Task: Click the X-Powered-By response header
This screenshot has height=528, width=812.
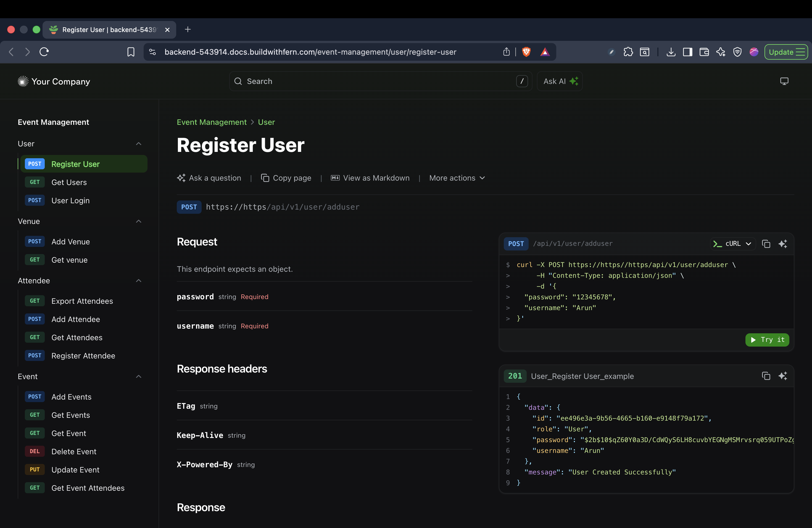Action: pyautogui.click(x=204, y=464)
